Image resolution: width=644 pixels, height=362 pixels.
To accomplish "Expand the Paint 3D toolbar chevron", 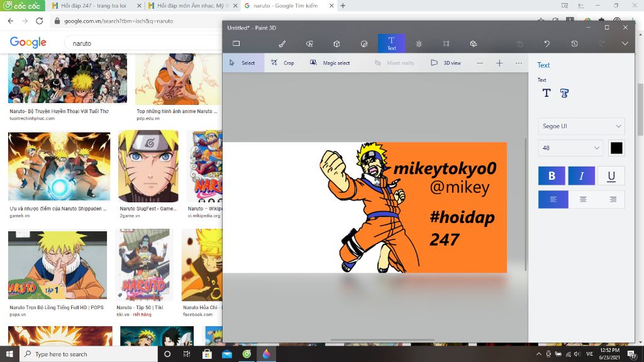I will (625, 43).
